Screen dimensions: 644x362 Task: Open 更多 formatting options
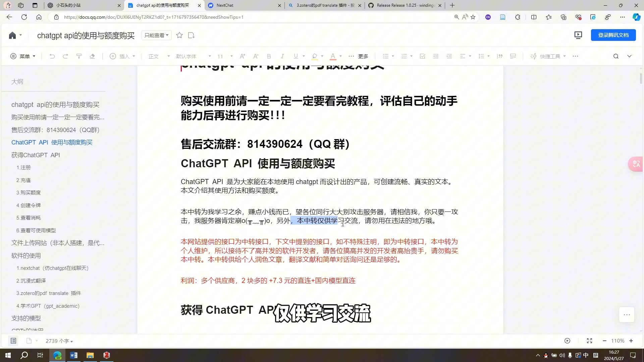tap(359, 56)
